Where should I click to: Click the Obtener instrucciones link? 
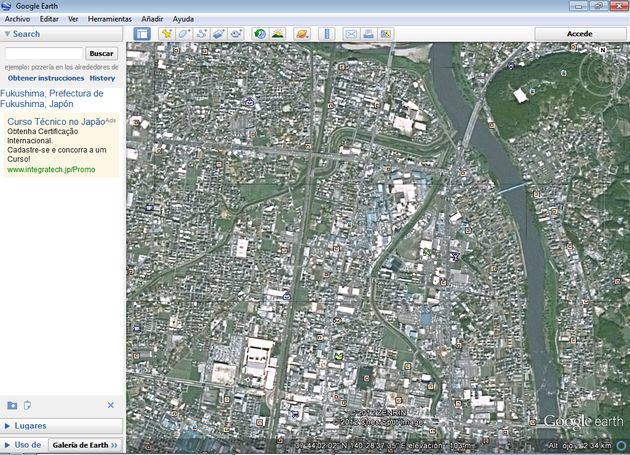tap(46, 78)
